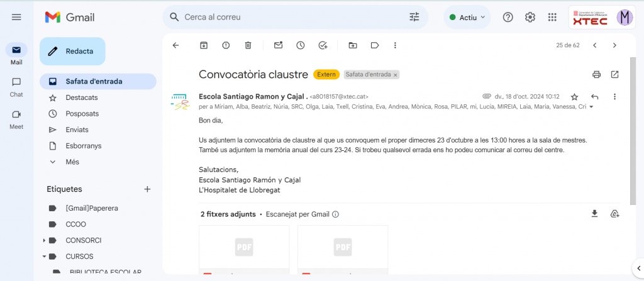The width and height of the screenshot is (644, 281).
Task: Expand the recipient details arrow
Action: coord(591,107)
